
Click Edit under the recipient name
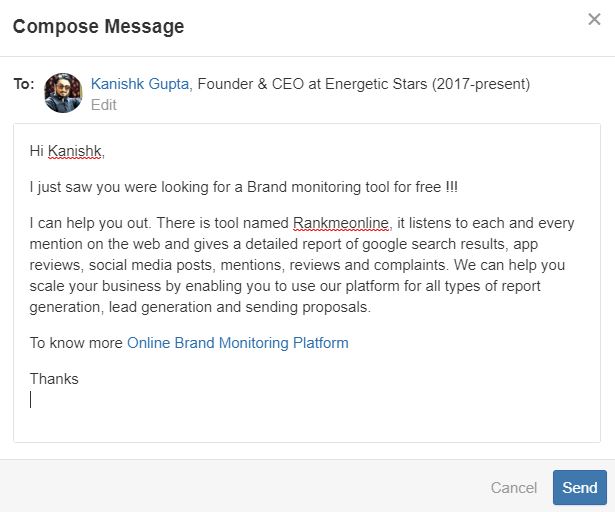tap(104, 105)
